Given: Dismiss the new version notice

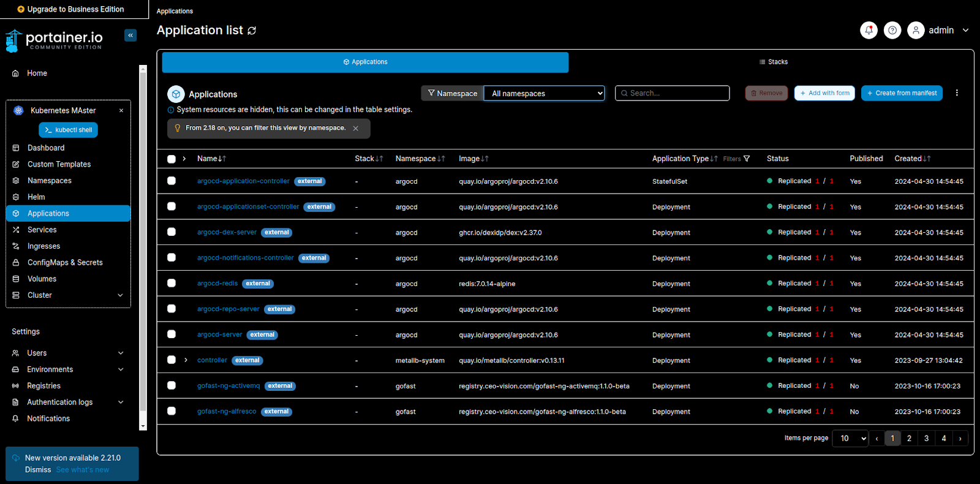Looking at the screenshot, I should coord(38,470).
